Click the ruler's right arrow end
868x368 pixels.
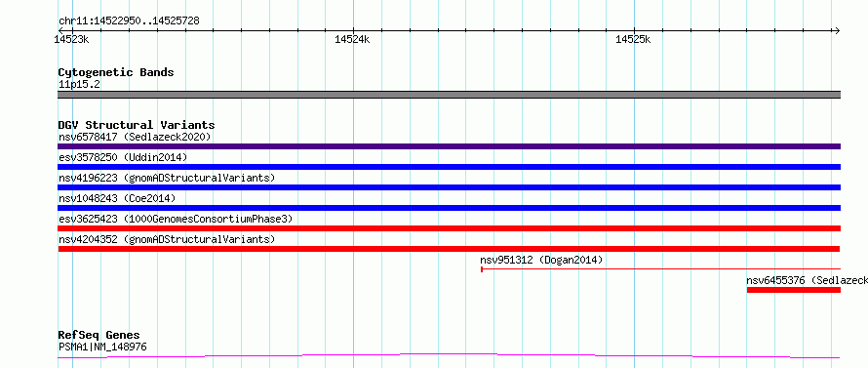(x=837, y=31)
